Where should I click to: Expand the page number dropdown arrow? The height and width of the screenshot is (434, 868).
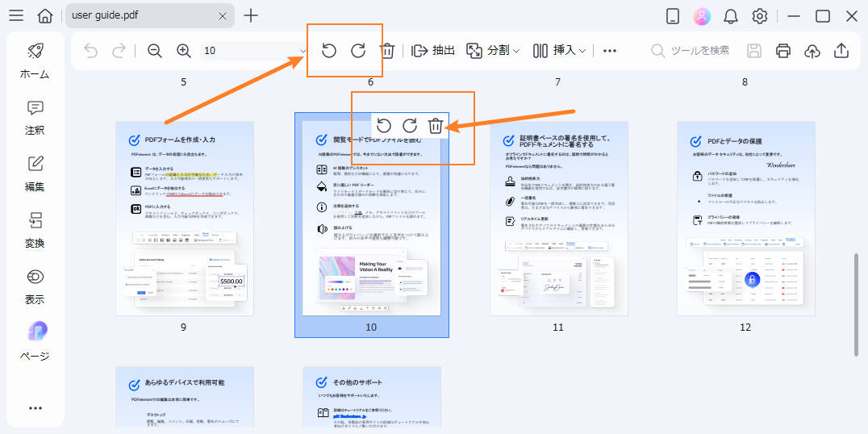[x=303, y=50]
